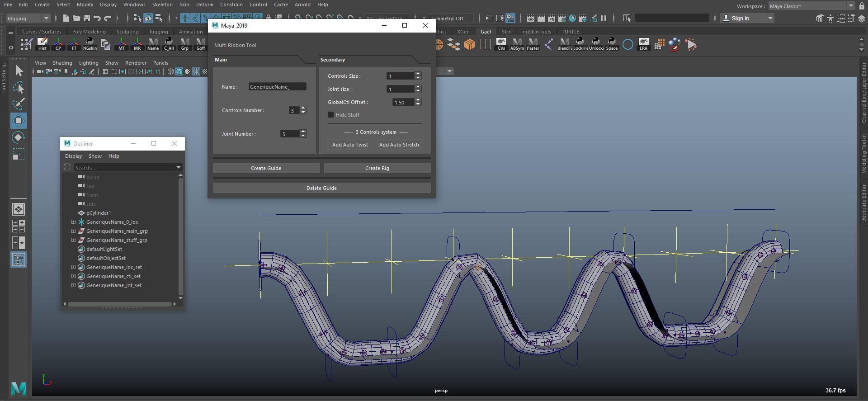Image resolution: width=868 pixels, height=401 pixels.
Task: Click the Hist shelf icon
Action: pos(42,44)
